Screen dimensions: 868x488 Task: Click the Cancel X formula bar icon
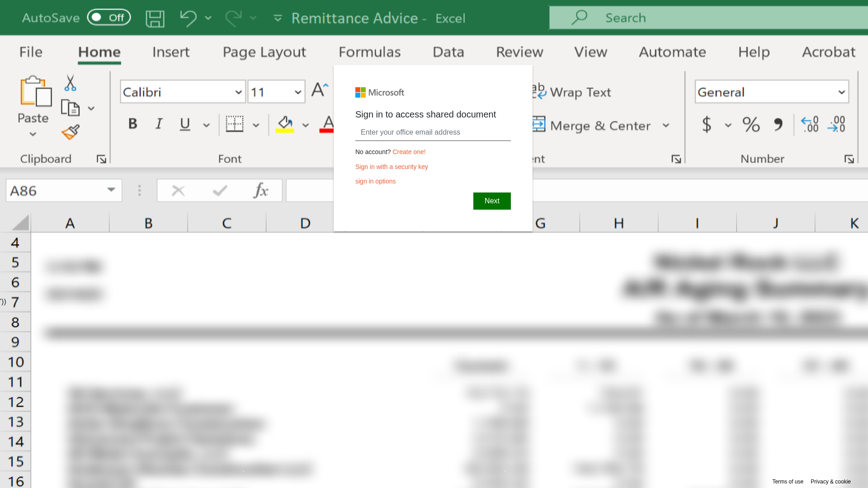pos(178,191)
